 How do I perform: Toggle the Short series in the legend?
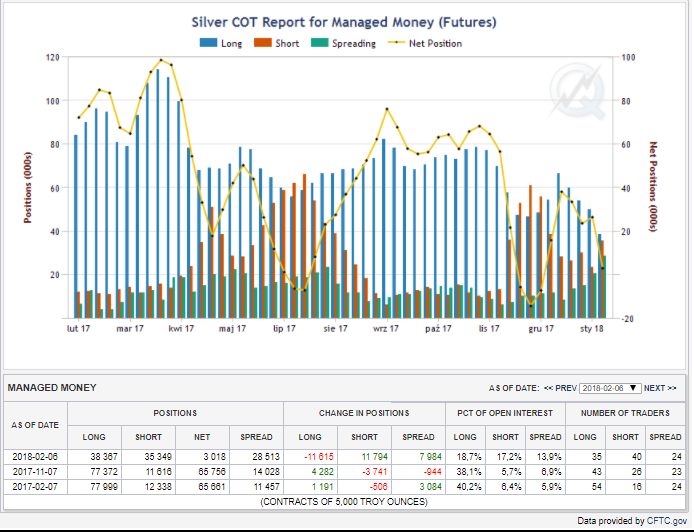(277, 43)
